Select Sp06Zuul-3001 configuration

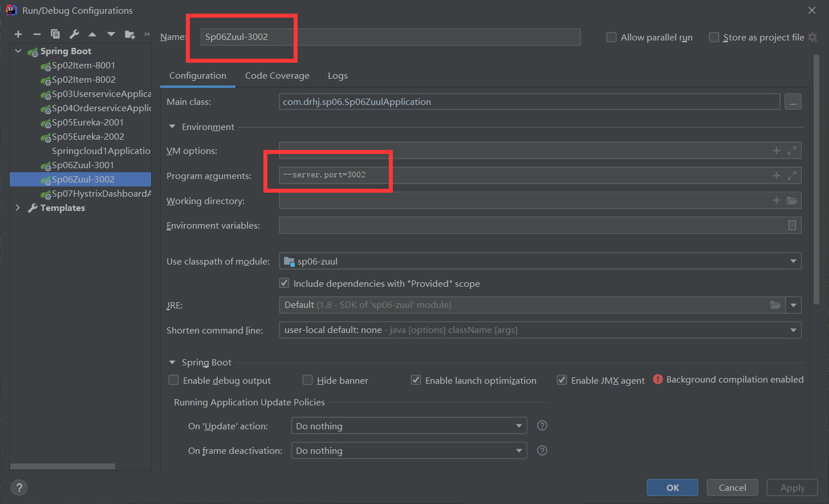pyautogui.click(x=83, y=165)
